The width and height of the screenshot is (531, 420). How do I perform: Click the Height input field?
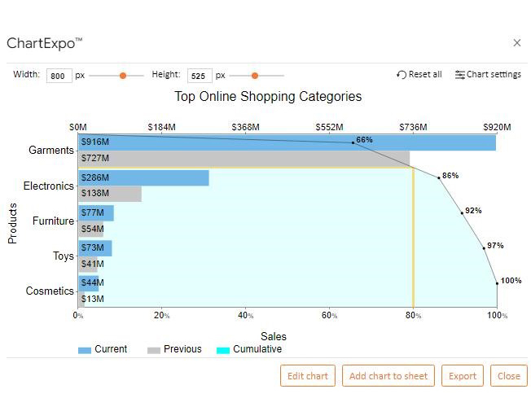[200, 76]
